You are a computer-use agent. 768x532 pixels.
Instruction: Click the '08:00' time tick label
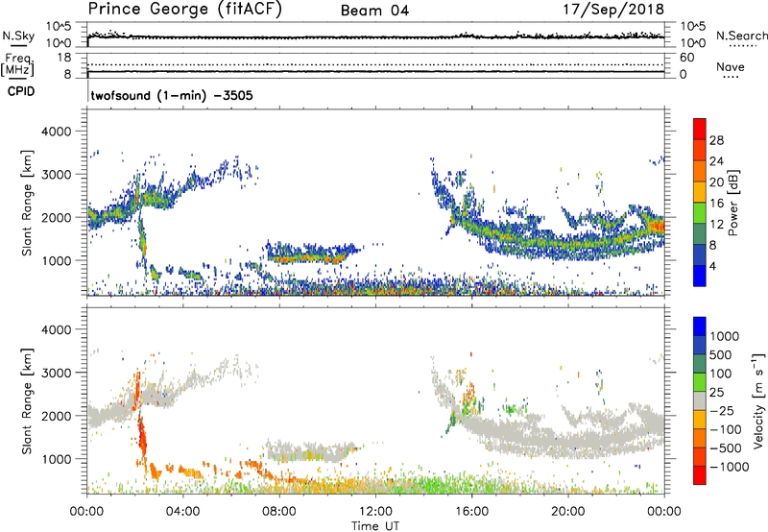(279, 512)
